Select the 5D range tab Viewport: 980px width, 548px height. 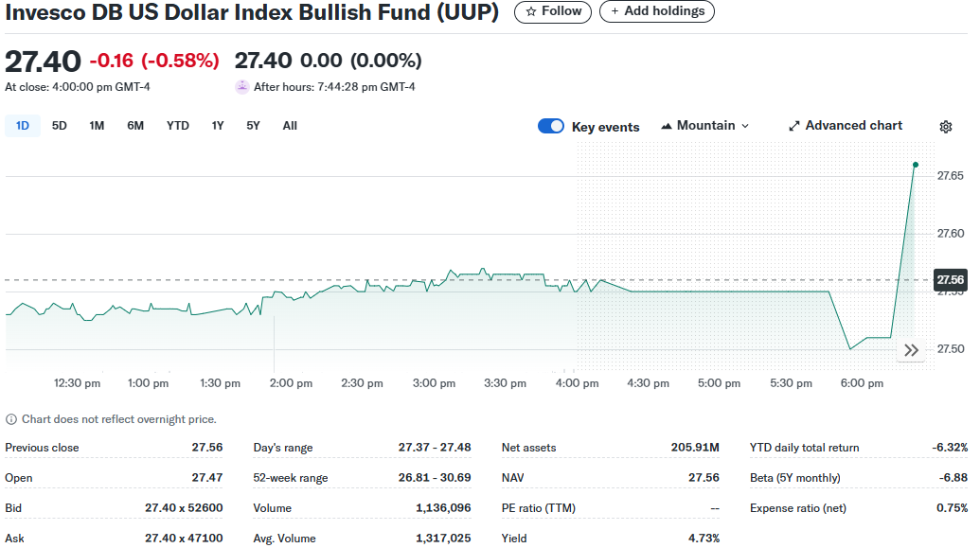60,126
